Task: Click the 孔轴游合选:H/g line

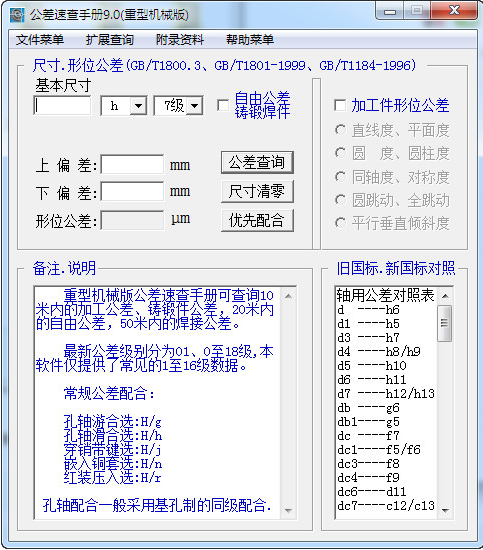Action: (113, 421)
